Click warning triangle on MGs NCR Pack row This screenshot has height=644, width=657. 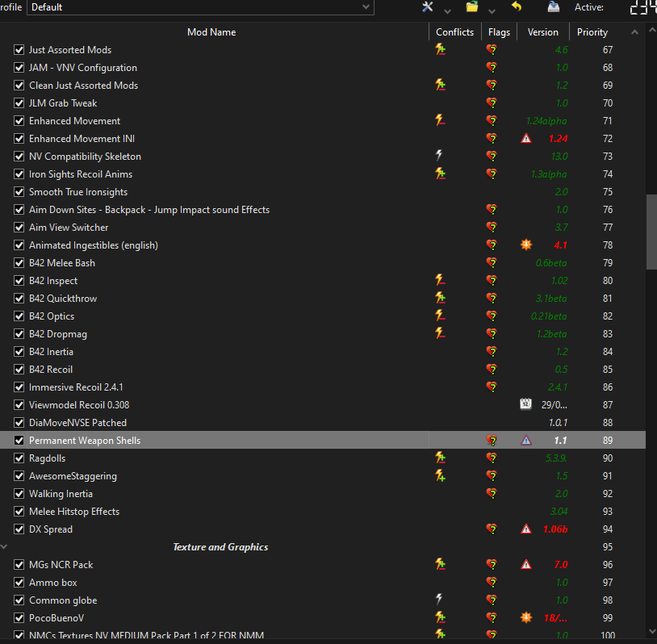[526, 564]
